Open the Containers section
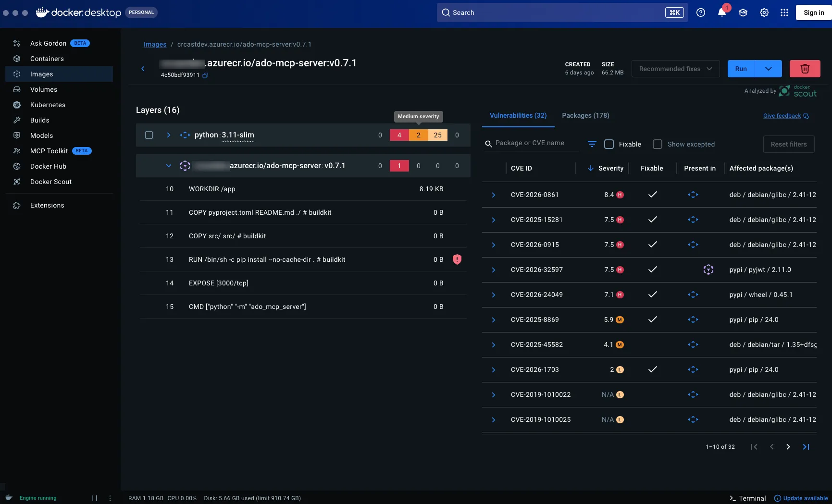This screenshot has width=832, height=504. pos(47,59)
